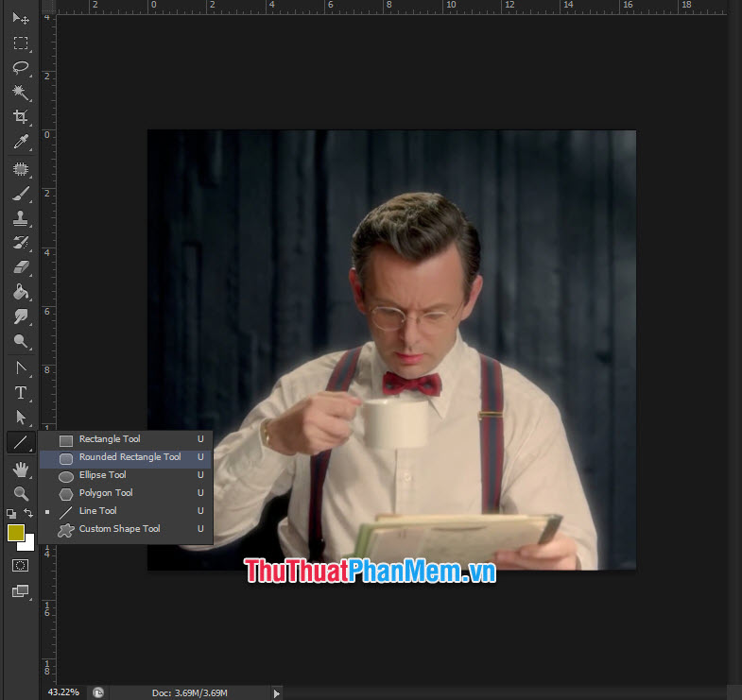This screenshot has height=700, width=742.
Task: Click the Doc: 3.69M/3.69M status text
Action: pos(190,692)
